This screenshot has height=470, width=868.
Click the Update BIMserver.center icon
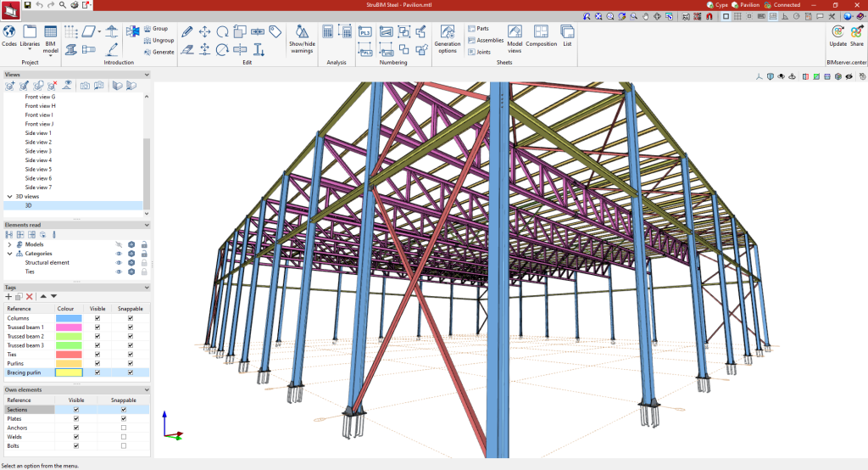[837, 33]
